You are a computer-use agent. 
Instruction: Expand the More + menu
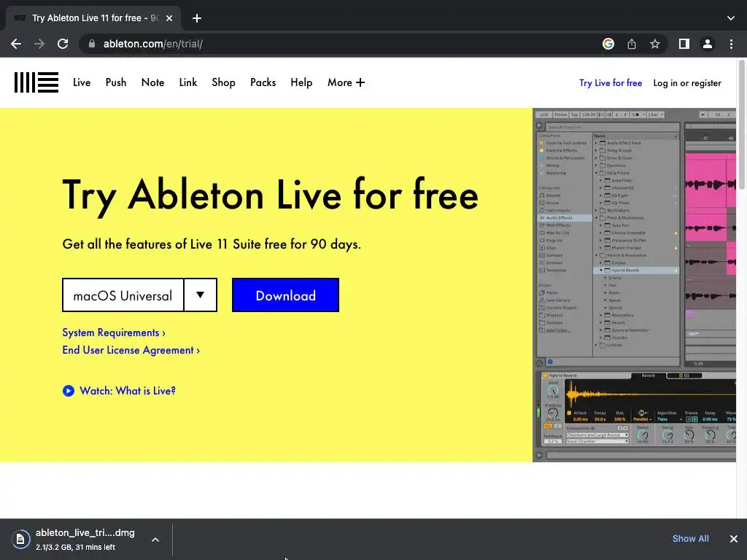click(346, 82)
